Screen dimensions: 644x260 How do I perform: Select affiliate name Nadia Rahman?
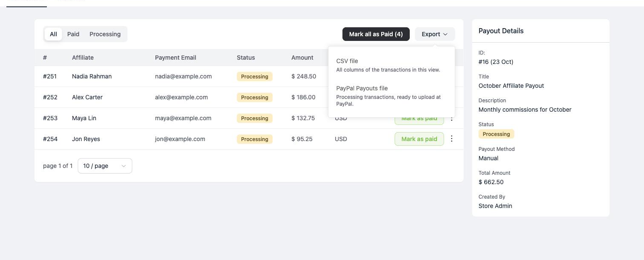click(92, 76)
